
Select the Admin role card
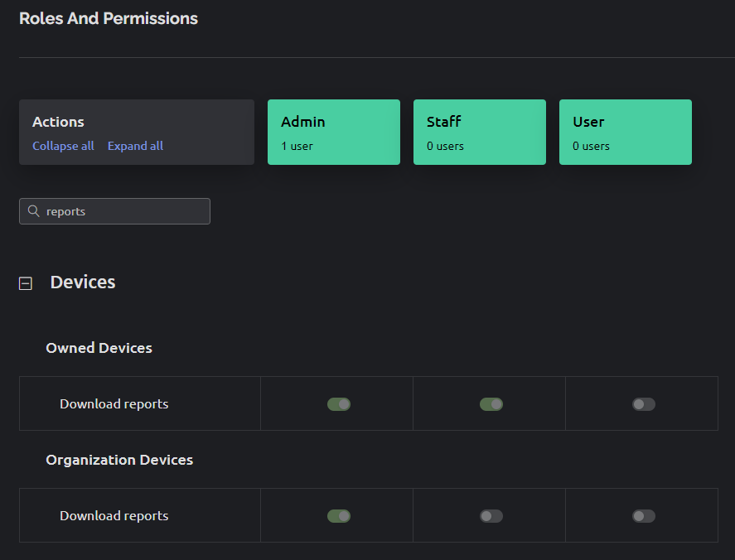click(x=333, y=133)
